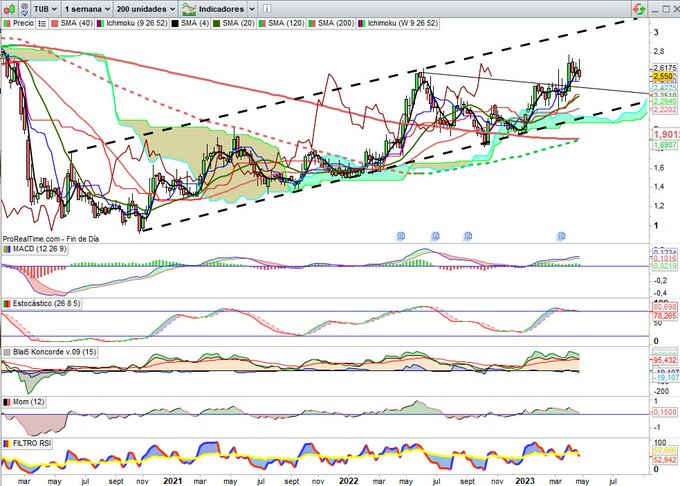Click the SMA (200) color icon
The width and height of the screenshot is (680, 486).
(x=312, y=23)
